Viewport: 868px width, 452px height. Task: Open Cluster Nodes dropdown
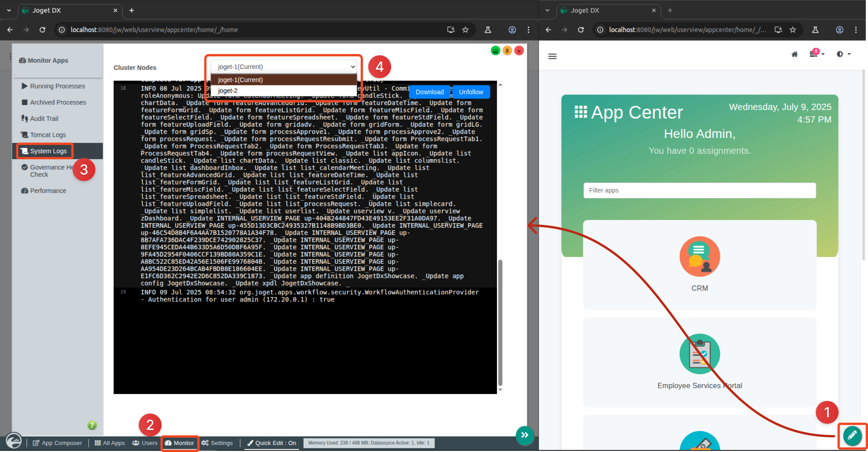pyautogui.click(x=283, y=67)
